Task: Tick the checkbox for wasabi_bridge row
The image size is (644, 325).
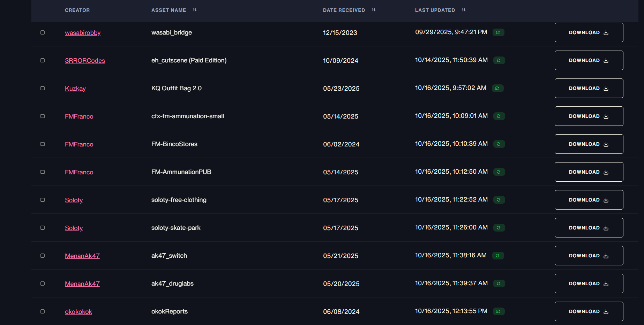Action: tap(43, 32)
